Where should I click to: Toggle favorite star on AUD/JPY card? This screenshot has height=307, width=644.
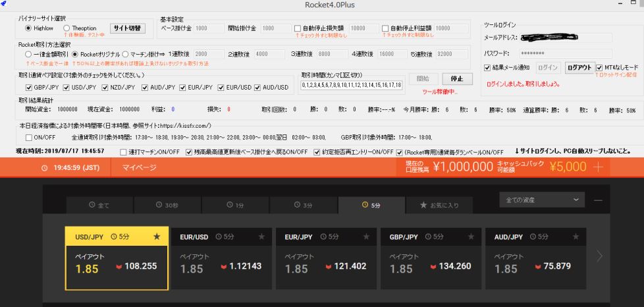pos(576,237)
